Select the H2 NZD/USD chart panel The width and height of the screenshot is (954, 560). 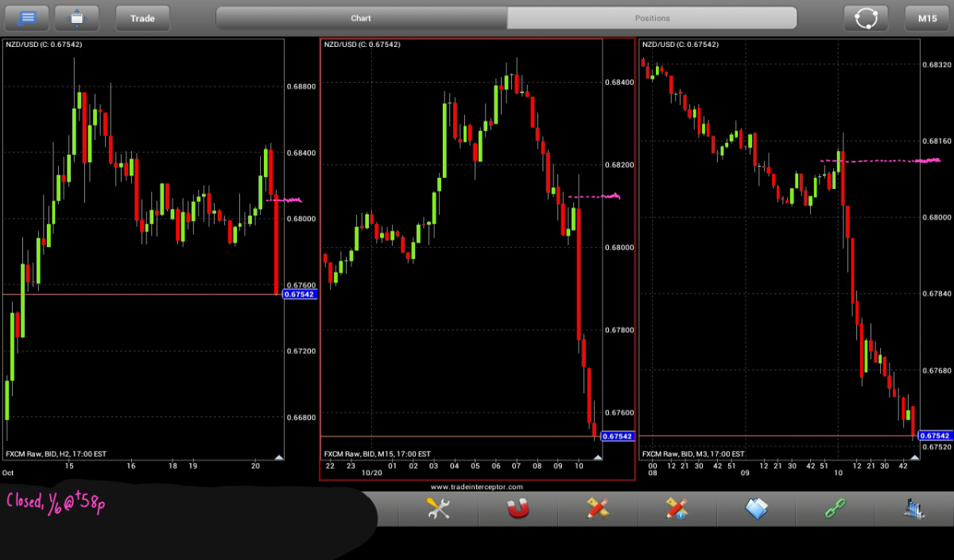coord(142,249)
